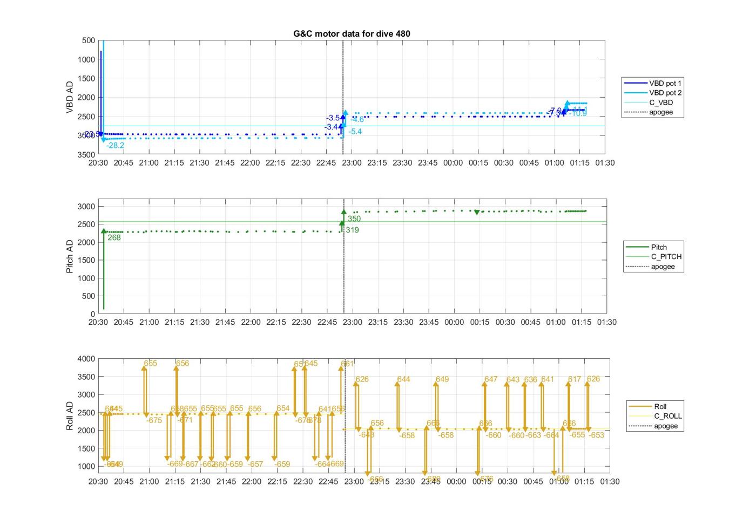Select the "VBD pot 1" legend entry
Screen dimensions: 756x532
(x=653, y=83)
